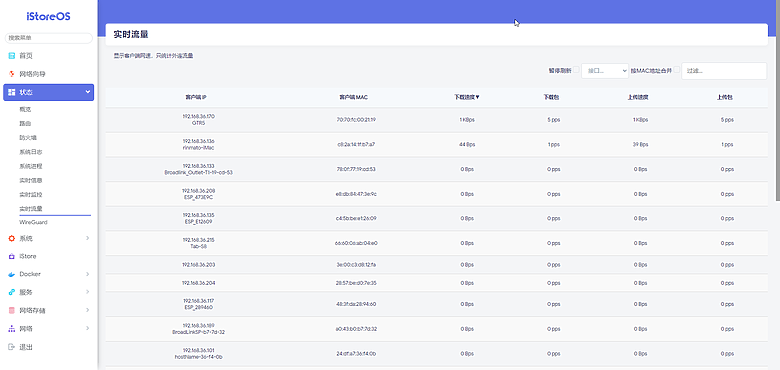Image resolution: width=780 pixels, height=370 pixels.
Task: Open 实时监控 page
Action: [31, 194]
